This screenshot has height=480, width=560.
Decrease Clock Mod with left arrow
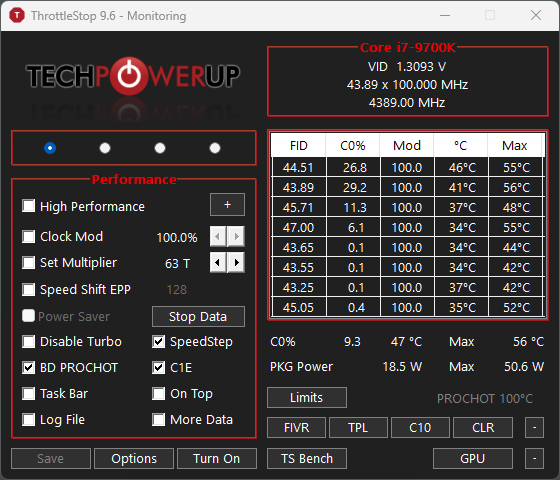pos(218,236)
